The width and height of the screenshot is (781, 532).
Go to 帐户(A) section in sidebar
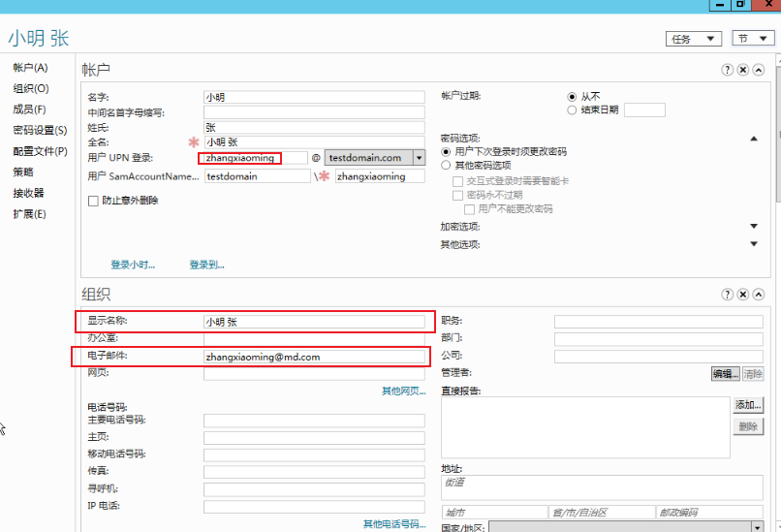pos(30,68)
